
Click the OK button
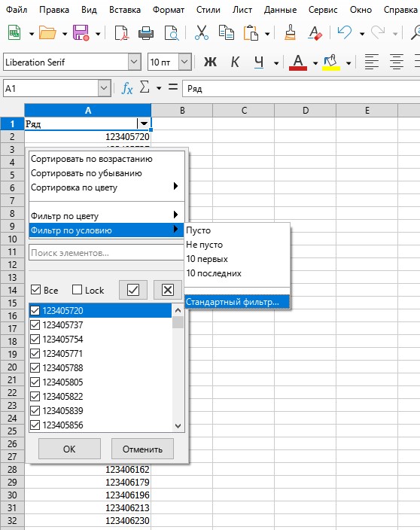(69, 449)
